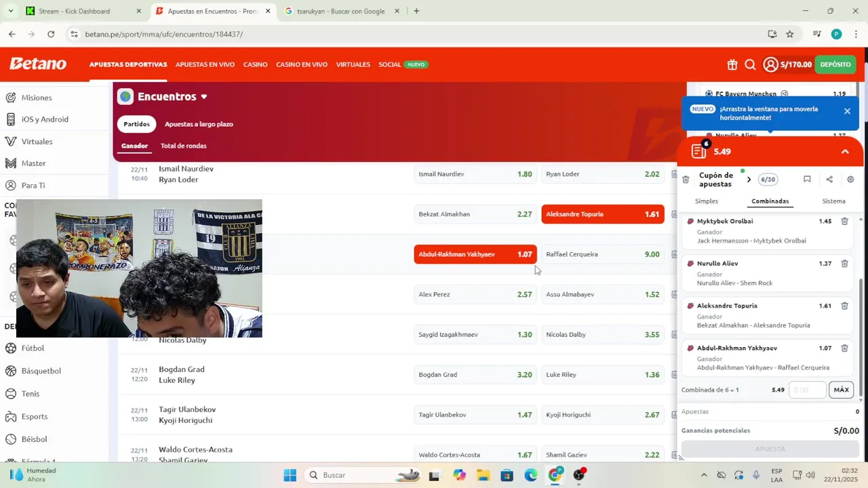Click the MÁX stake button
The image size is (868, 488).
pyautogui.click(x=841, y=390)
